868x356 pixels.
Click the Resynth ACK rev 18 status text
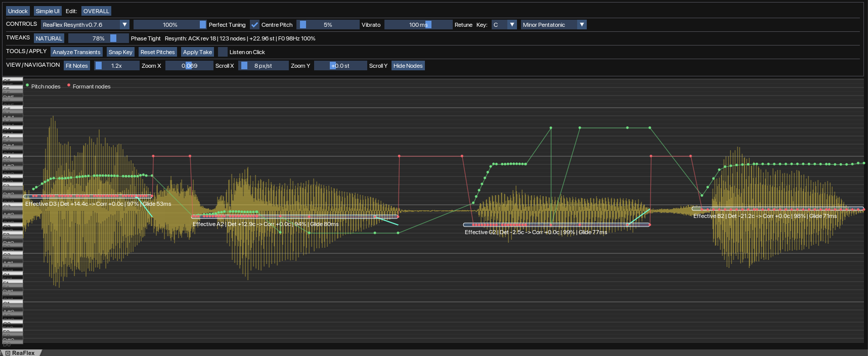[x=240, y=38]
